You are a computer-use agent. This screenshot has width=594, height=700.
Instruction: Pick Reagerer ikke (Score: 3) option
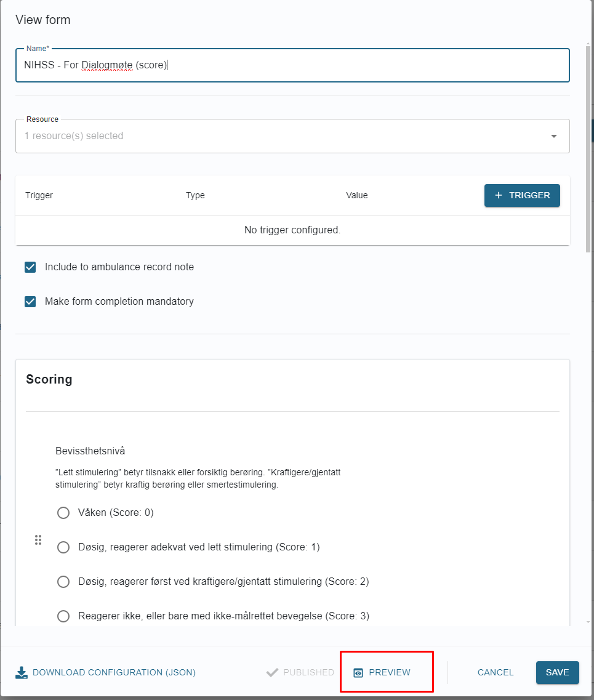[63, 616]
